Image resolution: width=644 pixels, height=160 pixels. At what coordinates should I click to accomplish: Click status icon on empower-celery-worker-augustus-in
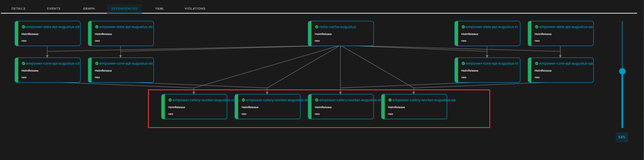click(317, 100)
